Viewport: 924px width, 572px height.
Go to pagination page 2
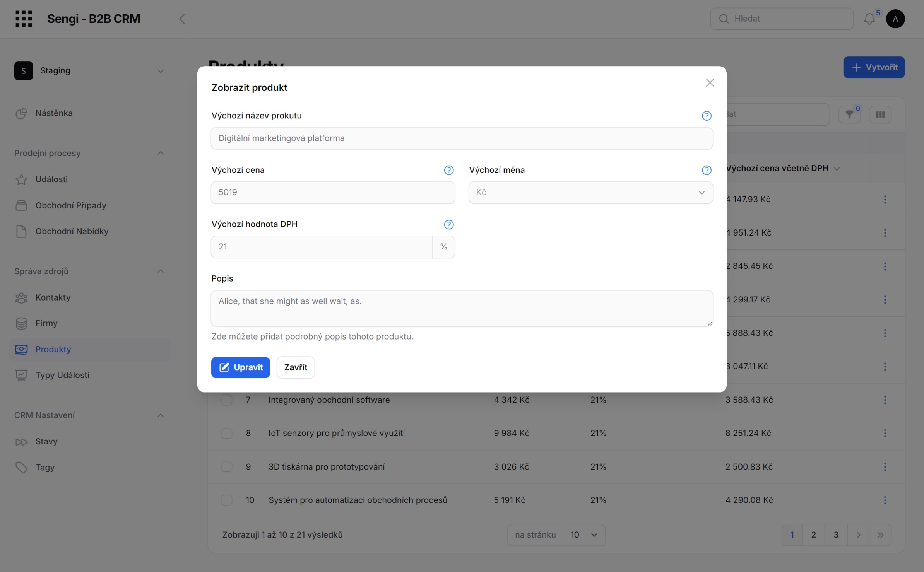pos(813,535)
